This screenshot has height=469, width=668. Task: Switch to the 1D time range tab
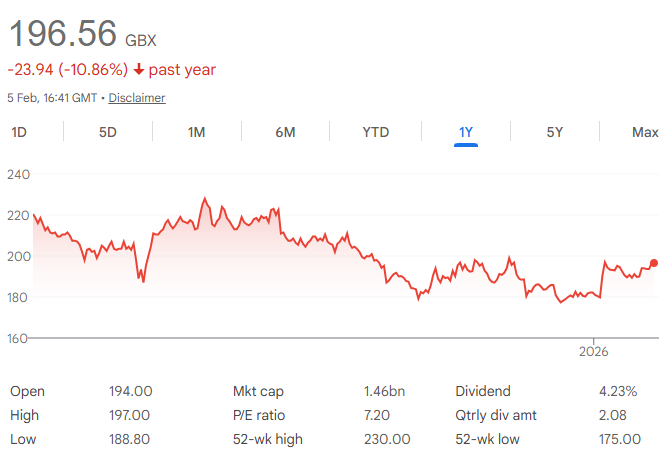click(x=19, y=132)
